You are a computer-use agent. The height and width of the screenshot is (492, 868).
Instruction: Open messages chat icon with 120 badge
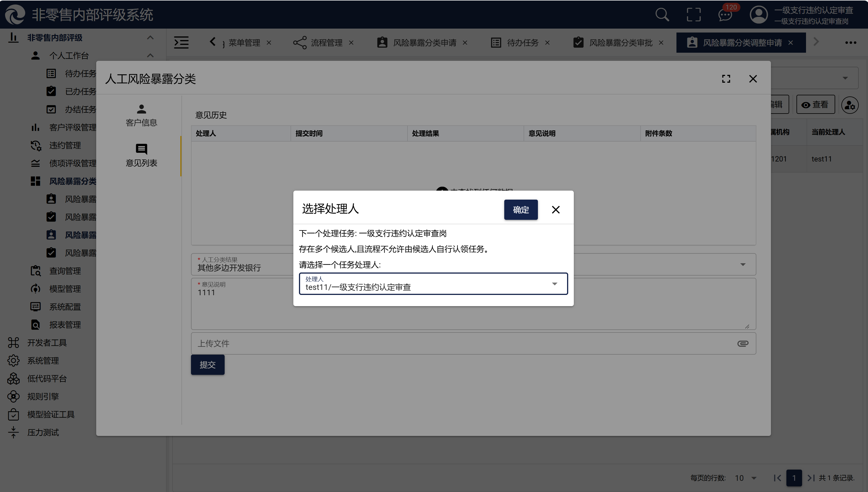[x=725, y=15]
